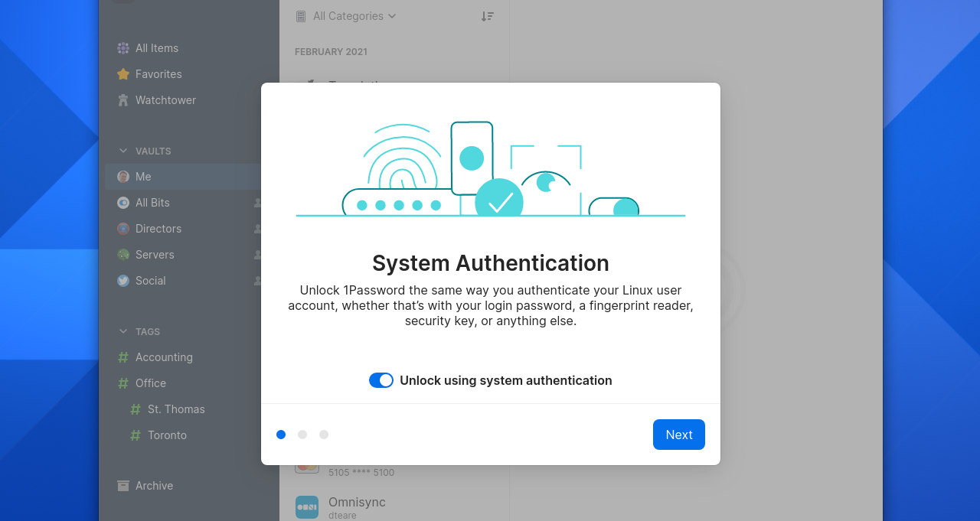Click the Social vault bird icon
Screen dimensions: 980x521
coord(123,281)
